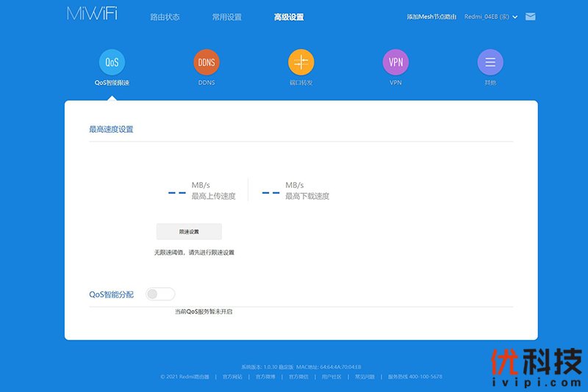The image size is (588, 392).
Task: Click 添加Mesh节点路由 link
Action: pos(431,17)
